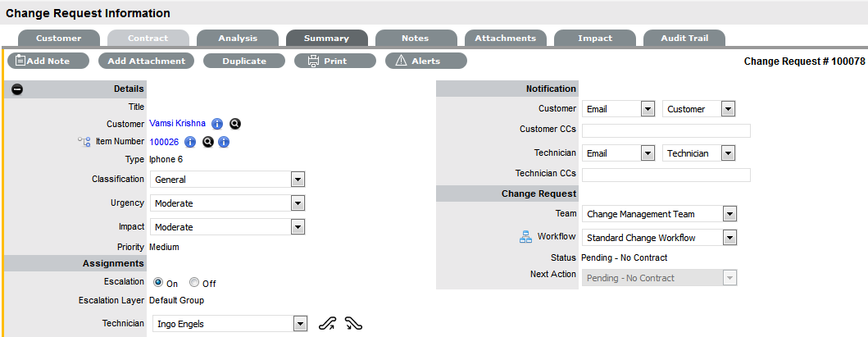Screen dimensions: 868x337
Task: Click the item relationship icon beside Item Number
Action: click(84, 142)
